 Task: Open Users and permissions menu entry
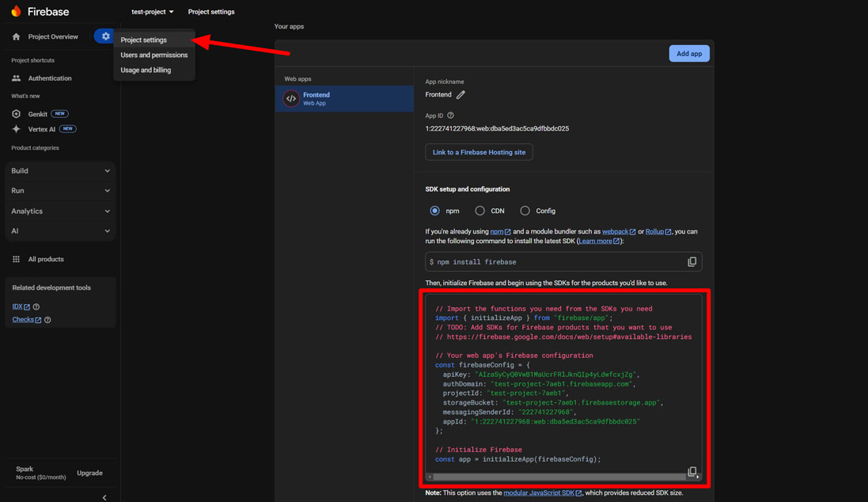[154, 55]
